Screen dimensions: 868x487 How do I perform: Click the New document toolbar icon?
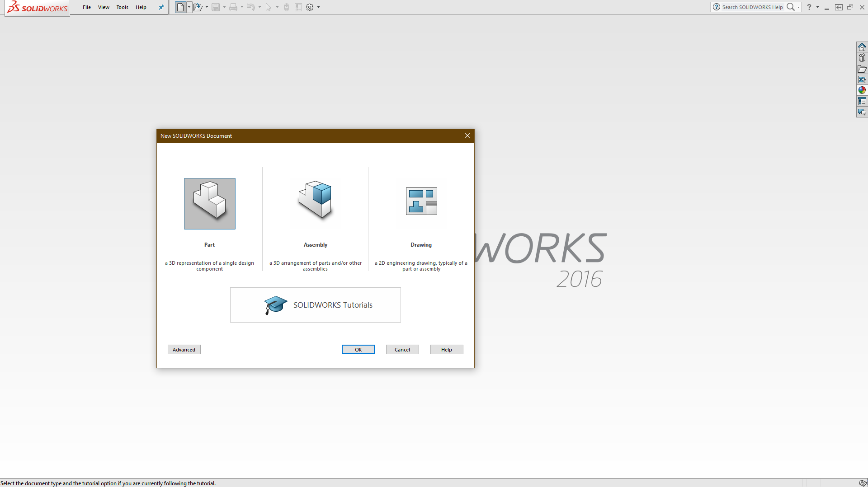coord(180,7)
